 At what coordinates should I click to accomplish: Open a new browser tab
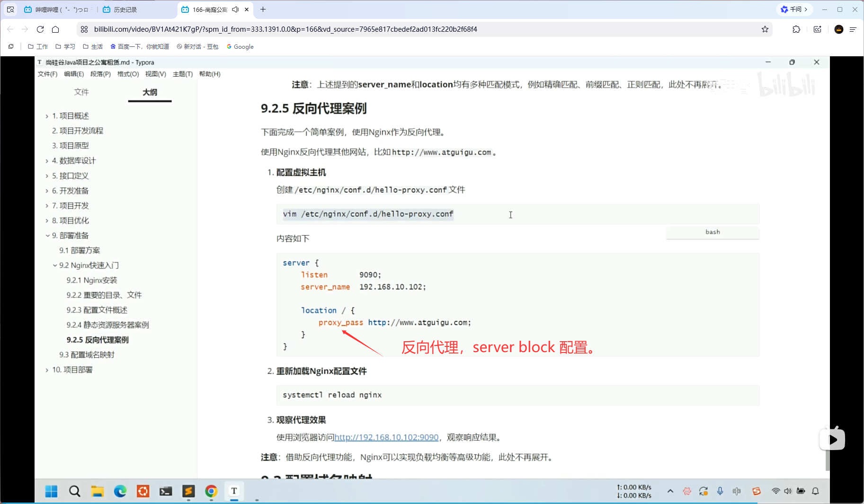click(x=263, y=9)
